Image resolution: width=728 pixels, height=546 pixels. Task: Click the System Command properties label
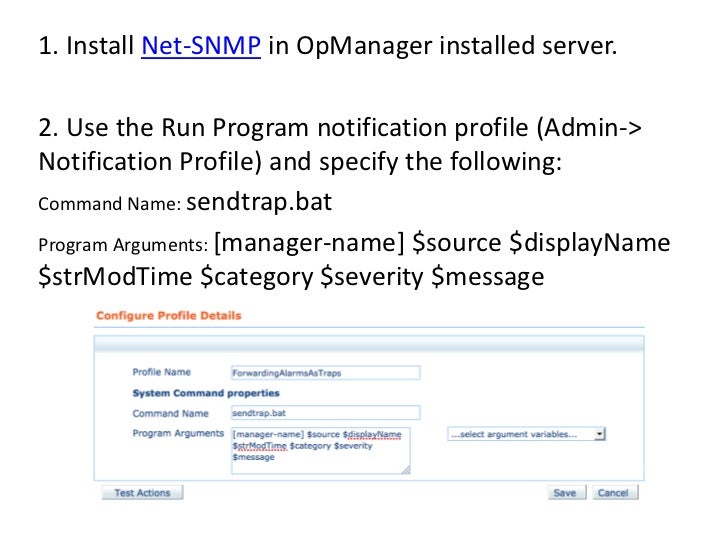[206, 393]
